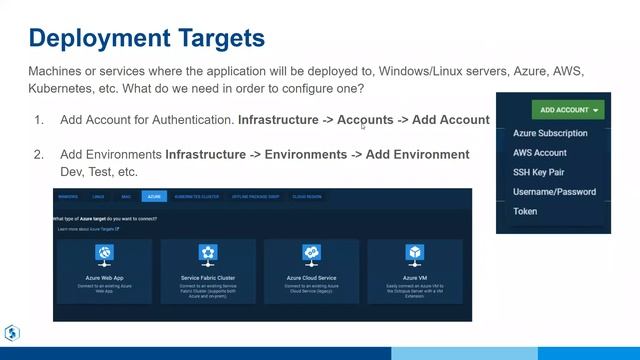
Task: Click the Deployment Targets slide heading
Action: point(147,38)
